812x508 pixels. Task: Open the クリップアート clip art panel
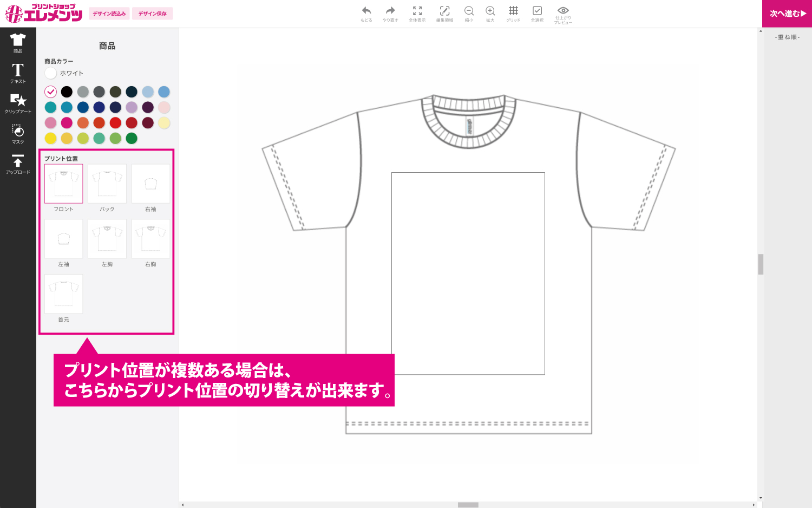point(18,103)
